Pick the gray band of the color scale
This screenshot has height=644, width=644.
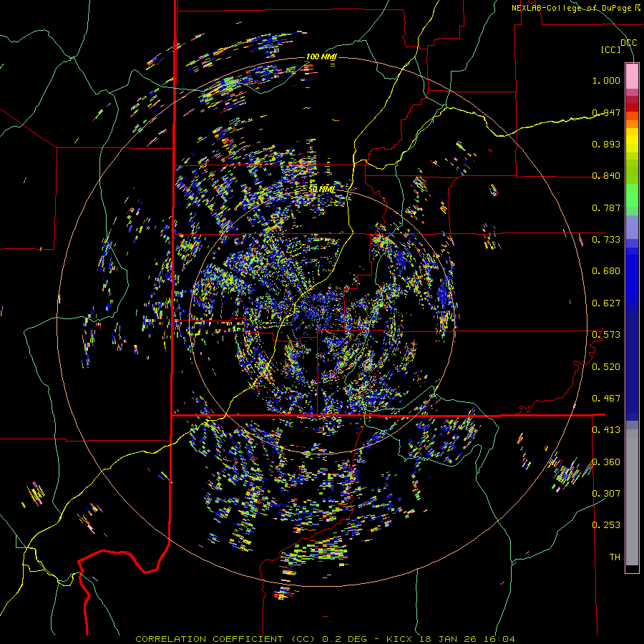pyautogui.click(x=632, y=497)
